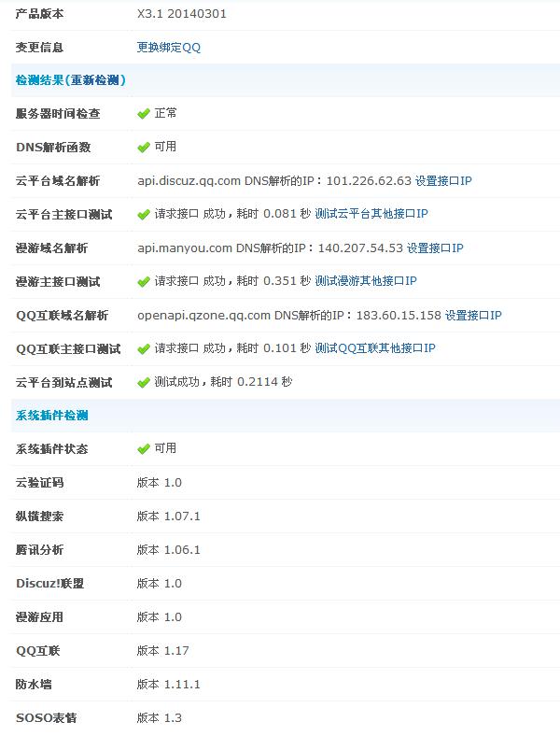The image size is (560, 736).
Task: Click the 服务器时间检查 label
Action: coord(58,114)
